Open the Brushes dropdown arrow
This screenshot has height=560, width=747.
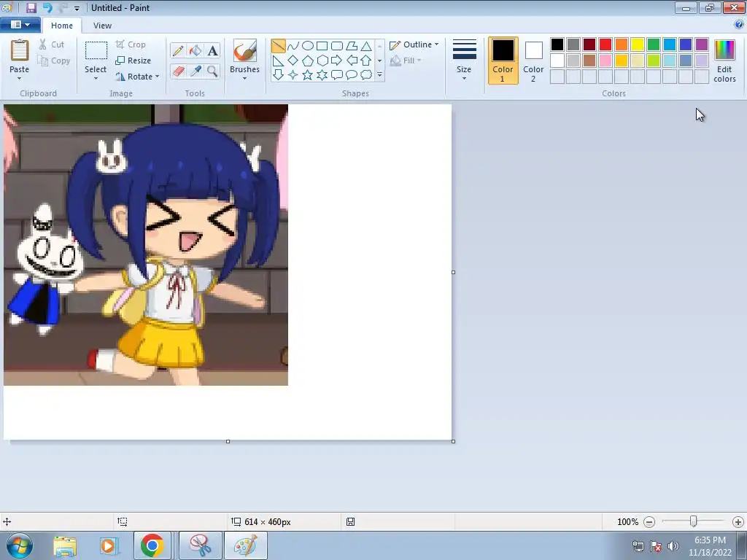pyautogui.click(x=244, y=79)
